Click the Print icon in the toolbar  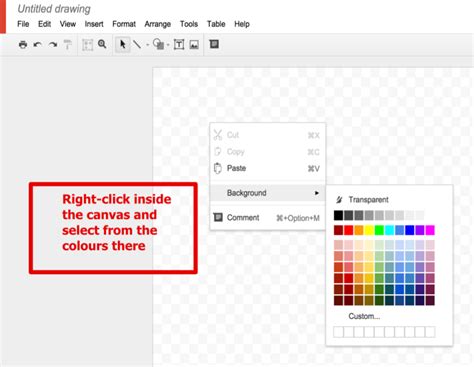click(23, 44)
